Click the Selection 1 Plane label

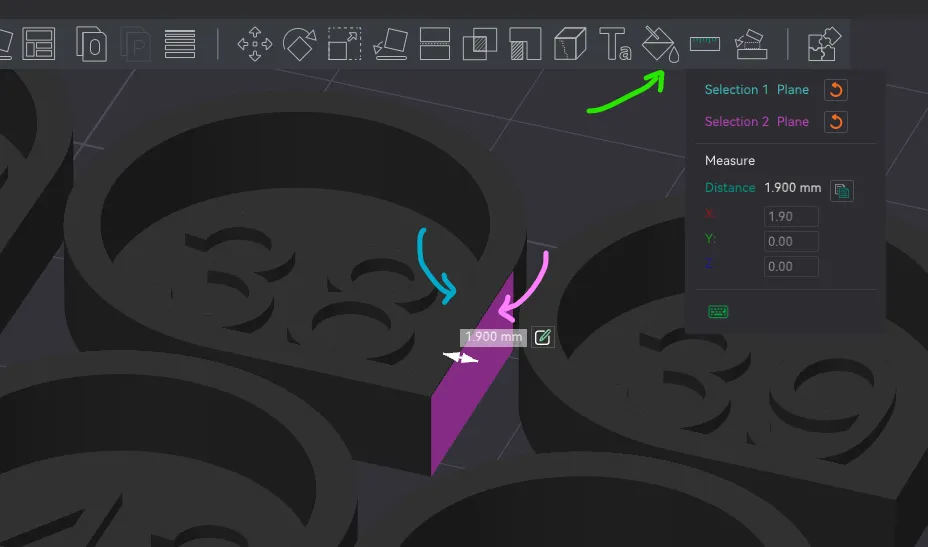(756, 90)
